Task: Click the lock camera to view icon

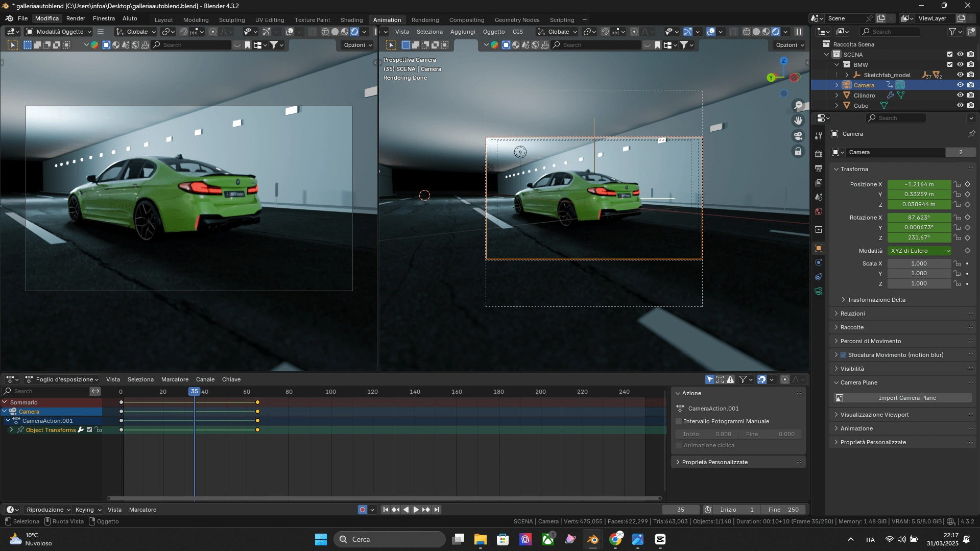Action: click(x=798, y=152)
